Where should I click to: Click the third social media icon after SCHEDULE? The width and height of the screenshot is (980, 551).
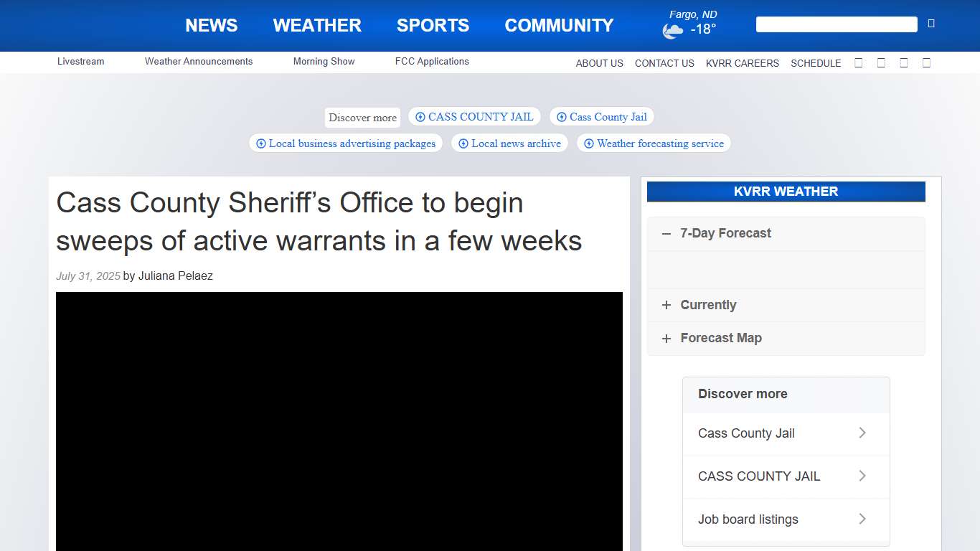904,63
